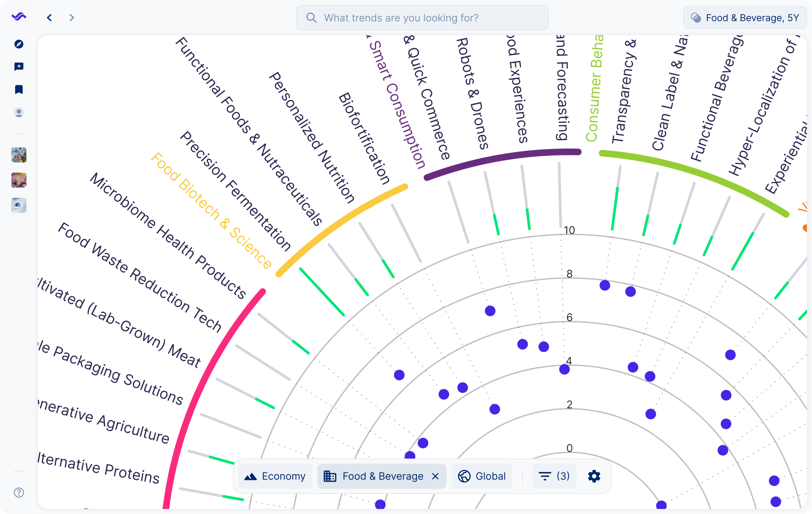
Task: Go back with left chevron arrow
Action: pyautogui.click(x=50, y=18)
